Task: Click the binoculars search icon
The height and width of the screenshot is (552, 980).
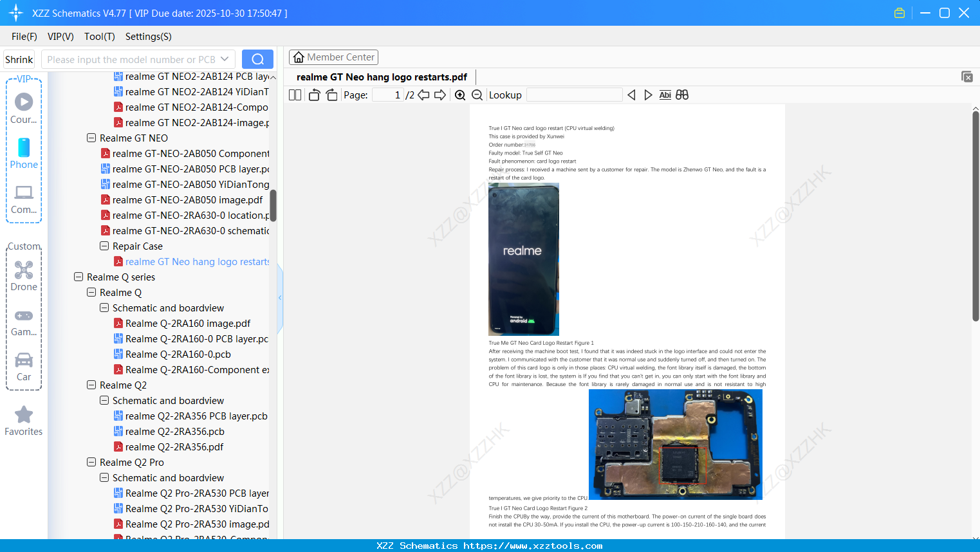Action: pos(682,95)
